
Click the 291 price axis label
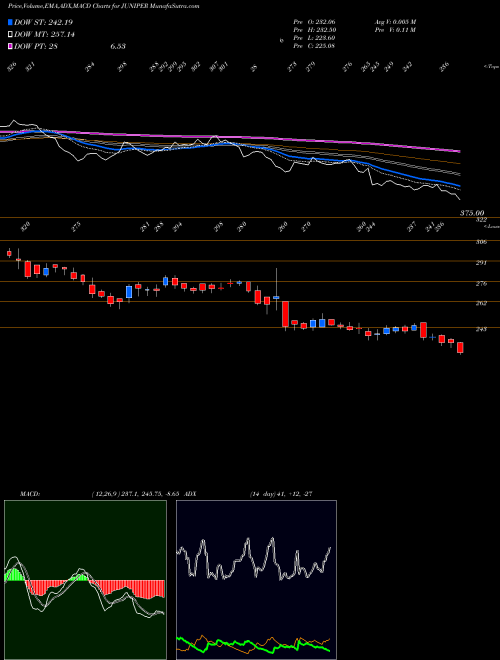tap(481, 263)
